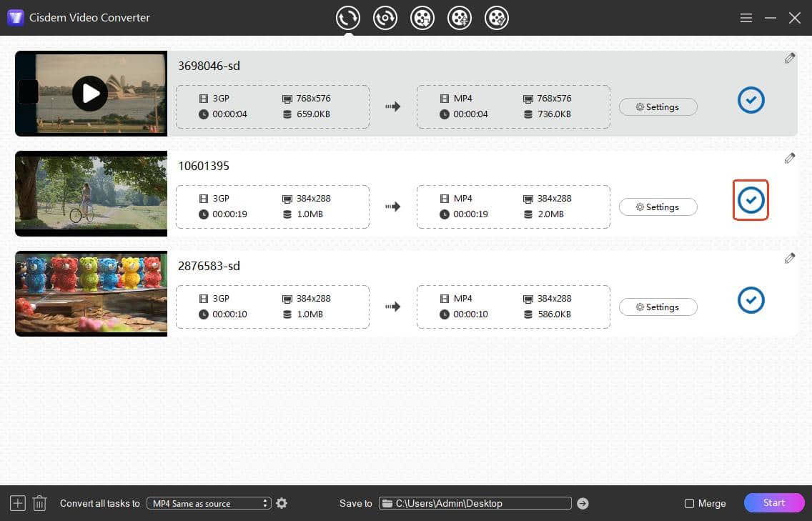Deselect the 2876583-sd task checkmark

click(751, 300)
